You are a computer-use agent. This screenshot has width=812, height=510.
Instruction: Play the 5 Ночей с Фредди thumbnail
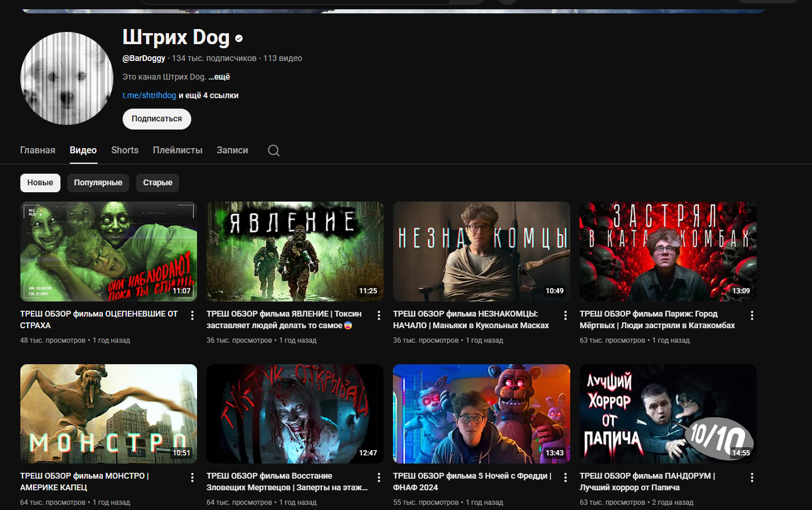(x=482, y=414)
